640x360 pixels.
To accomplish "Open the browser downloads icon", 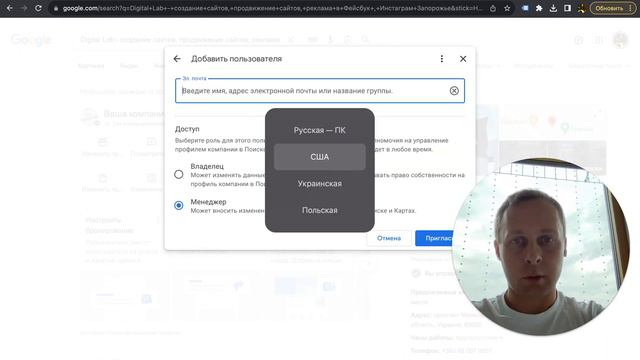I will pos(553,8).
